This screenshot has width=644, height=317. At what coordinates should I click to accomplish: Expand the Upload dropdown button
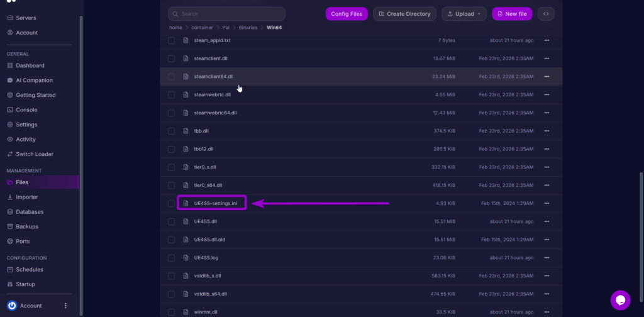[464, 14]
